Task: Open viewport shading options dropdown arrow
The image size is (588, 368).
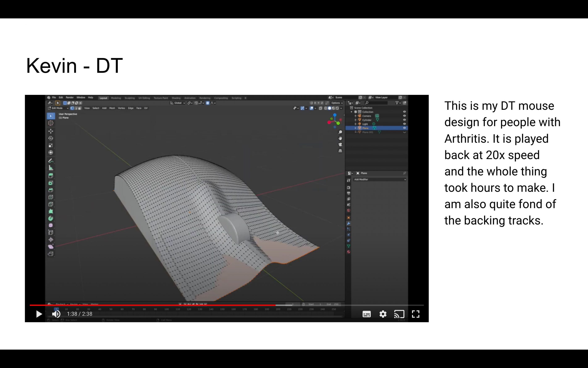Action: click(341, 108)
